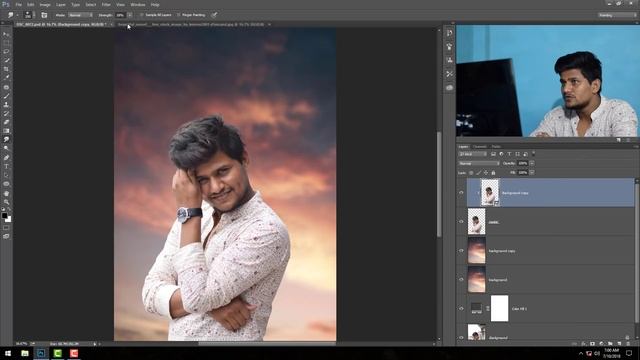
Task: Select the Clone Stamp tool
Action: click(6, 105)
